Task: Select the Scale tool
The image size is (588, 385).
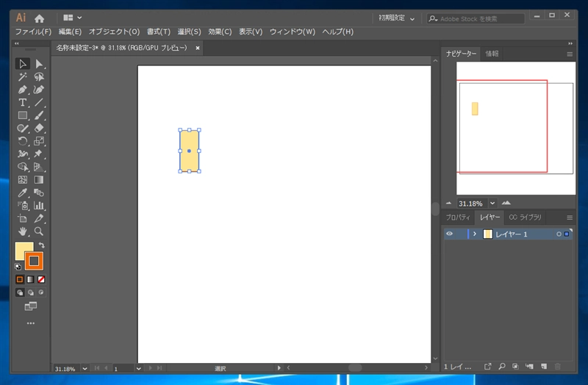Action: point(39,141)
